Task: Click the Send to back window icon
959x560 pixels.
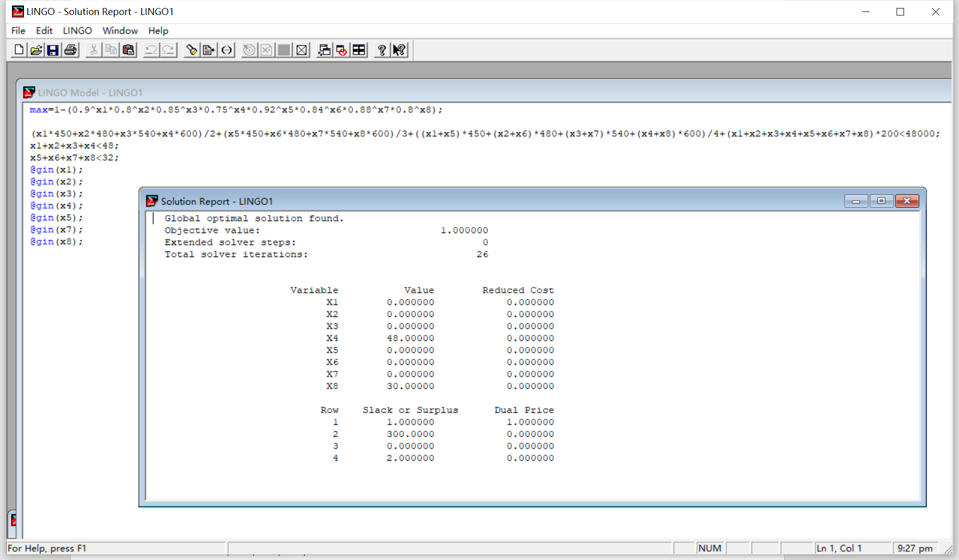Action: click(x=324, y=50)
